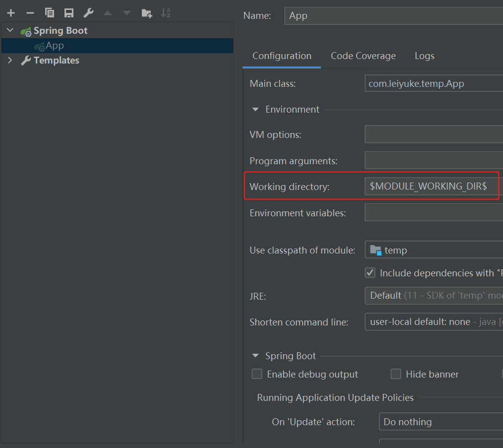Collapse the Environment section
Screen dimensions: 503x448
[x=255, y=110]
